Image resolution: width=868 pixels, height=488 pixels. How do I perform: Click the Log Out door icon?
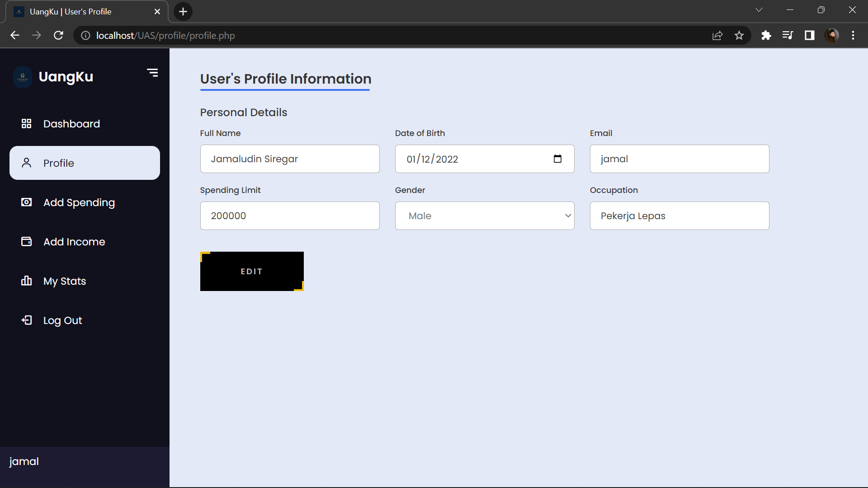click(x=27, y=320)
